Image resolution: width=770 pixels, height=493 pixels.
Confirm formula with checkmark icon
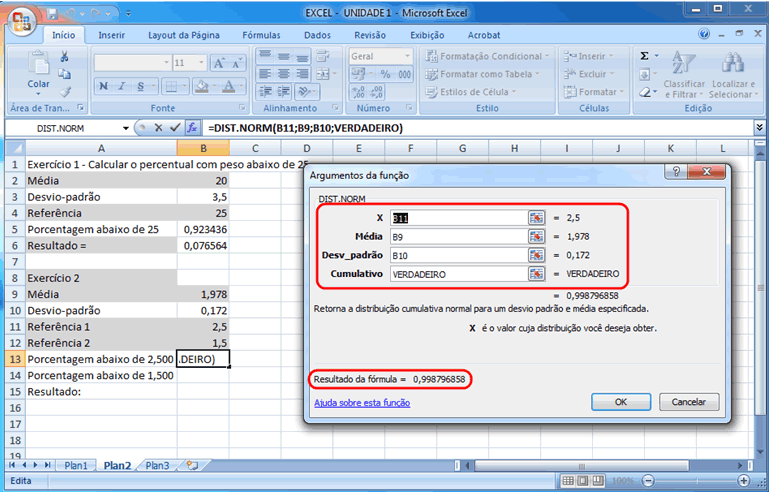click(175, 128)
